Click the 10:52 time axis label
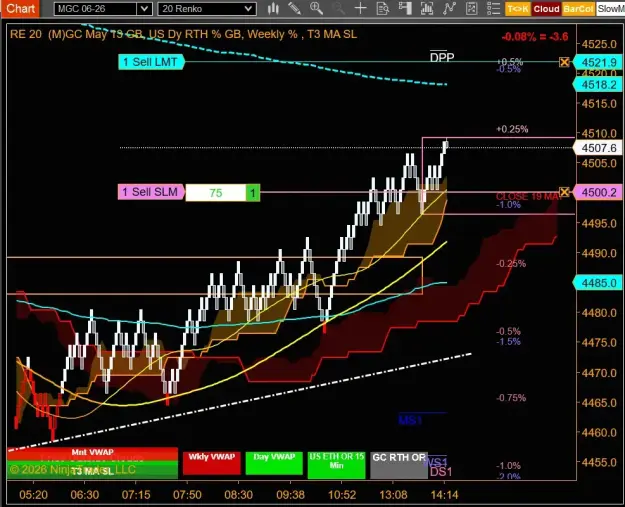The image size is (625, 507). (x=342, y=495)
